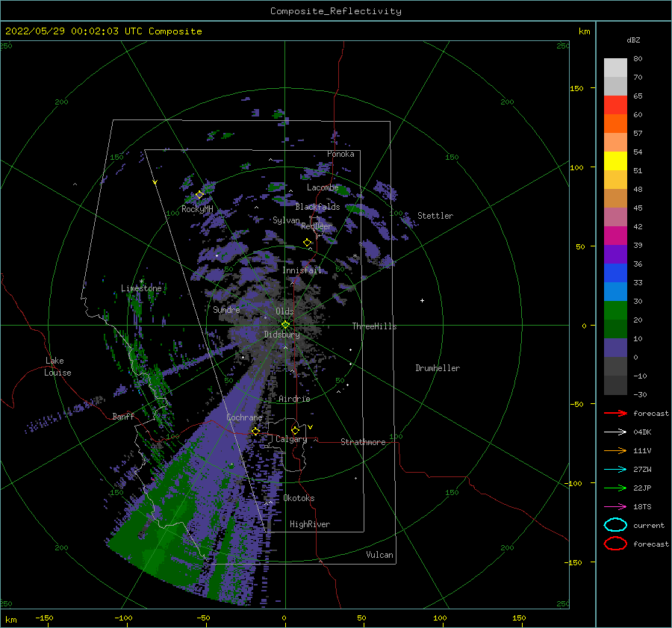Click the Sylvan label on the map

286,220
